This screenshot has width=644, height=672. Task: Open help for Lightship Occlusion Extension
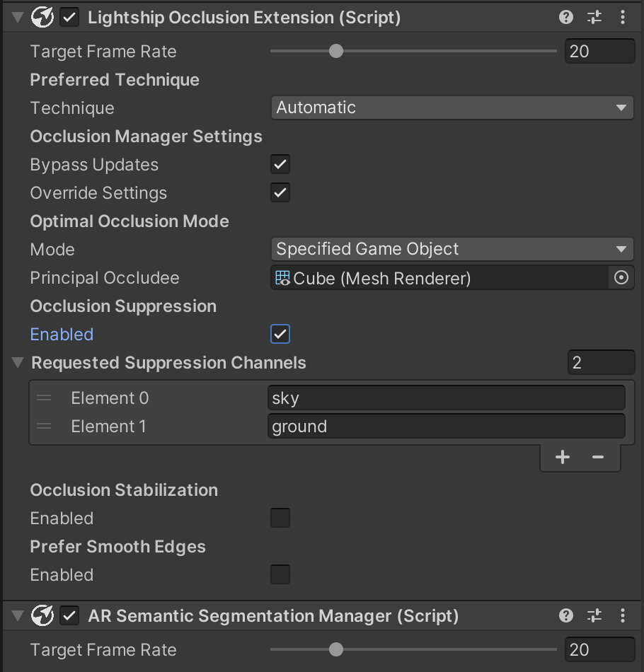565,17
